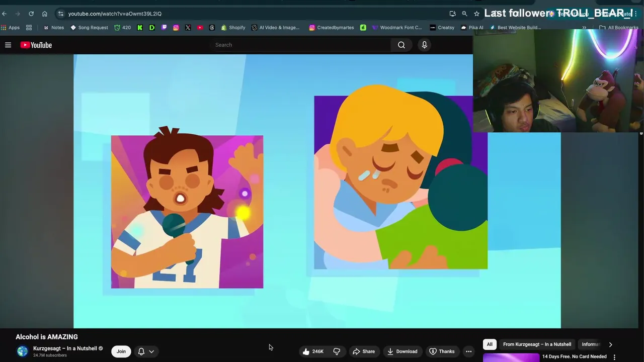Bookmark this page with the star
Viewport: 644px width, 362px height.
pos(476,14)
